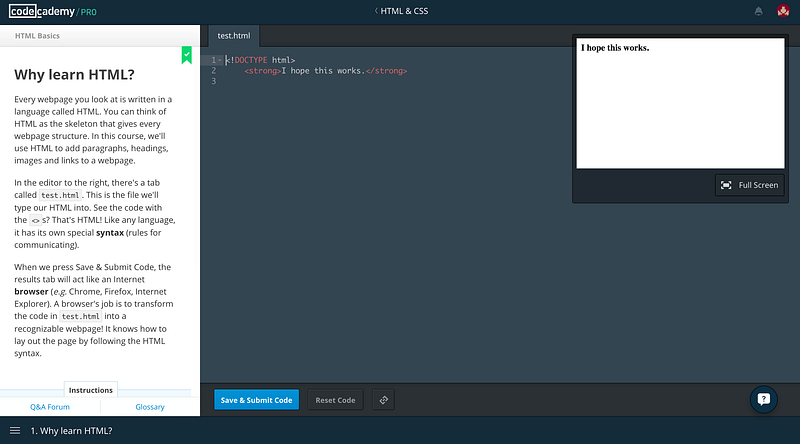
Task: Click '1. Why learn HTML?' footer title
Action: click(71, 431)
